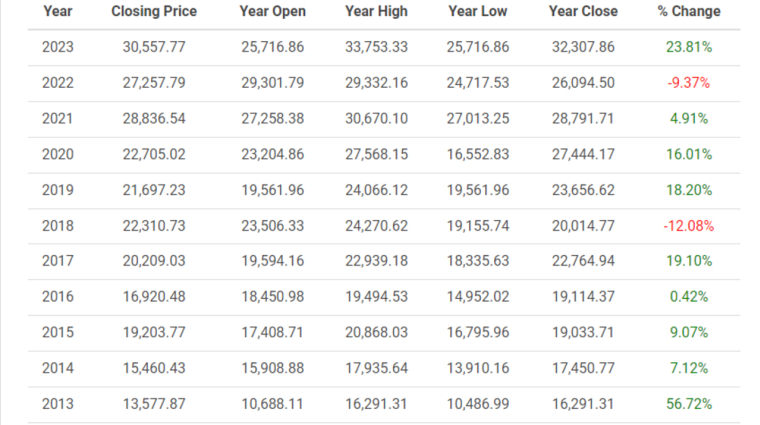
Task: Click the Year High column header
Action: tap(376, 12)
